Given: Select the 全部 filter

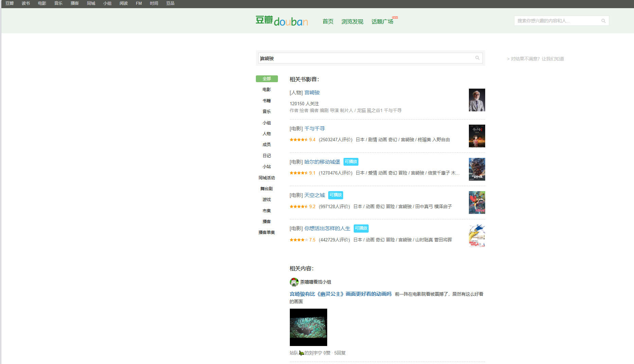Looking at the screenshot, I should 267,79.
